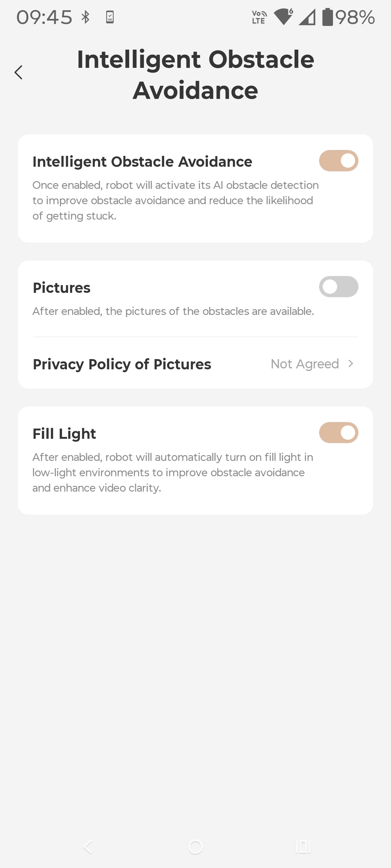391x868 pixels.
Task: Tap the battery icon in status bar
Action: click(x=327, y=17)
